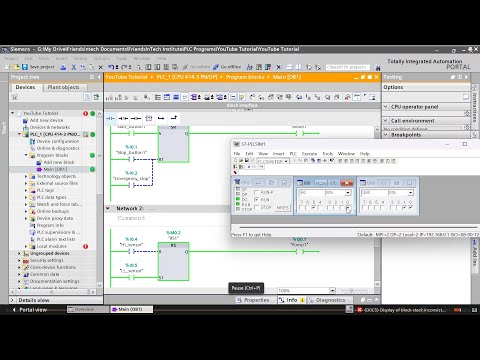Switch to the Plant objects tab

tap(64, 87)
